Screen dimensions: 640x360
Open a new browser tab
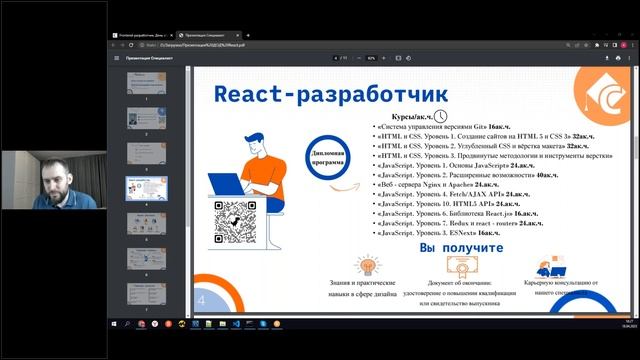248,36
